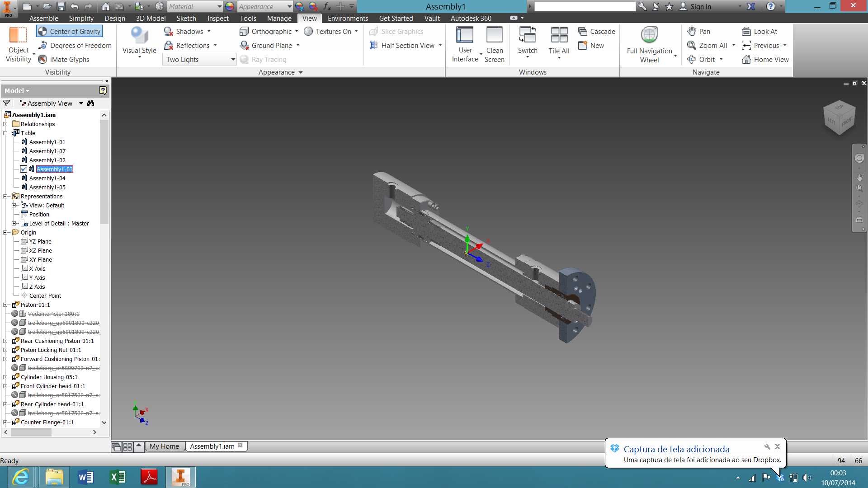The height and width of the screenshot is (488, 868).
Task: Open a New window
Action: 591,45
